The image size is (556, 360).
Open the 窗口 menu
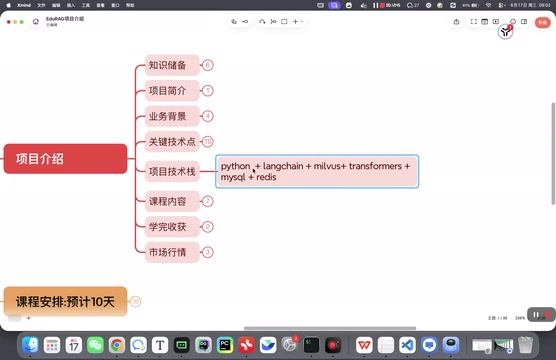[x=115, y=5]
